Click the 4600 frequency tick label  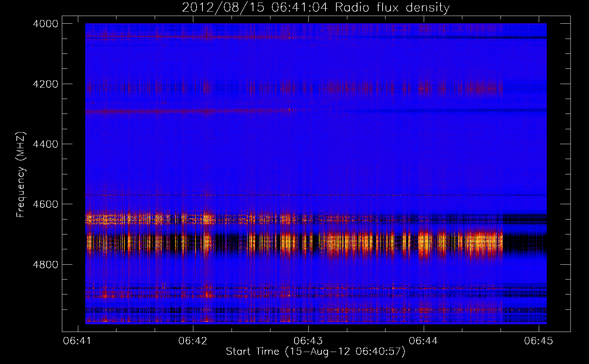[46, 204]
